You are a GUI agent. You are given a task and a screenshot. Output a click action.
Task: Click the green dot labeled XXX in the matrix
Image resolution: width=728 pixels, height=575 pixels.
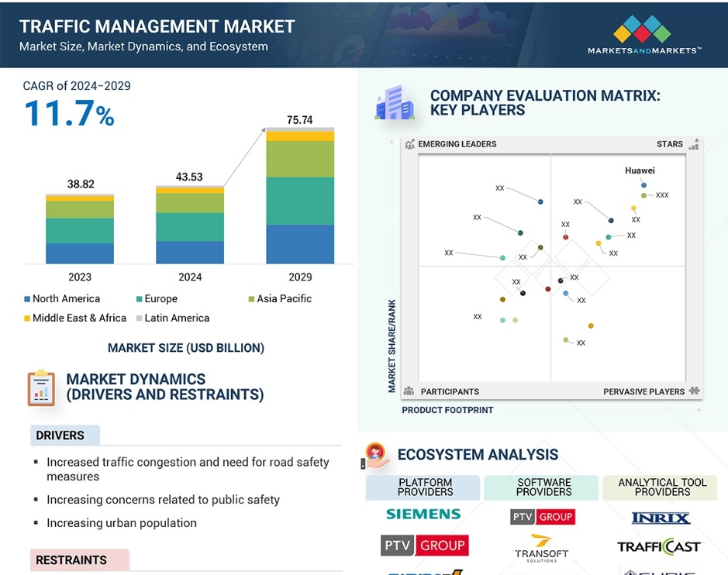pos(643,195)
